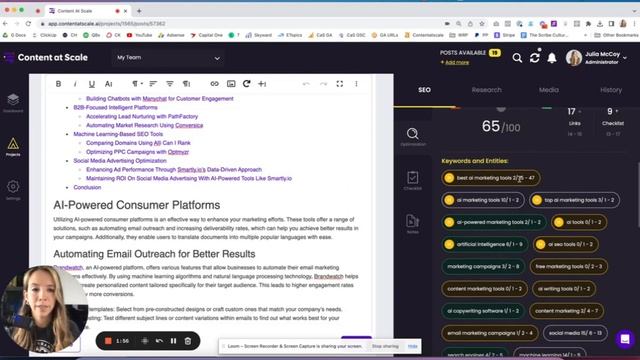Image resolution: width=640 pixels, height=360 pixels.
Task: Open notifications bell
Action: [552, 58]
